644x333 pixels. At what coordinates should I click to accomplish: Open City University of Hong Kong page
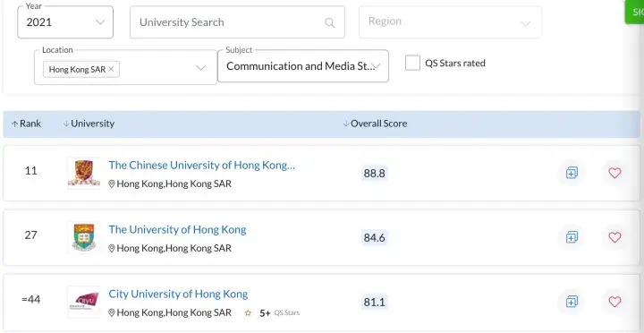pos(178,294)
